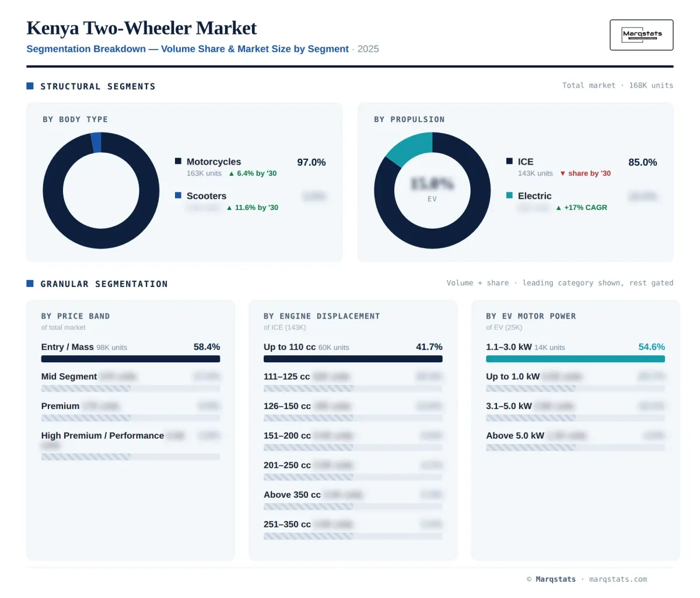Click the ICE legend color square

[509, 161]
